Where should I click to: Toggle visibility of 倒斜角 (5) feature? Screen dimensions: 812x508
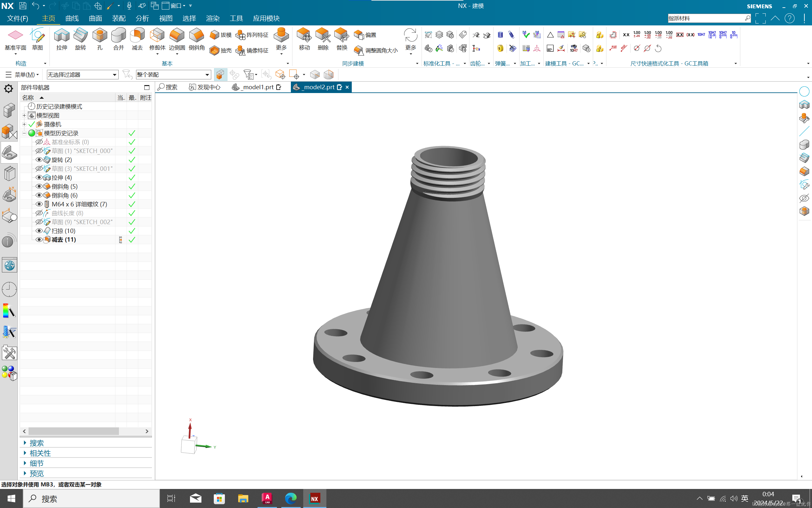tap(39, 186)
